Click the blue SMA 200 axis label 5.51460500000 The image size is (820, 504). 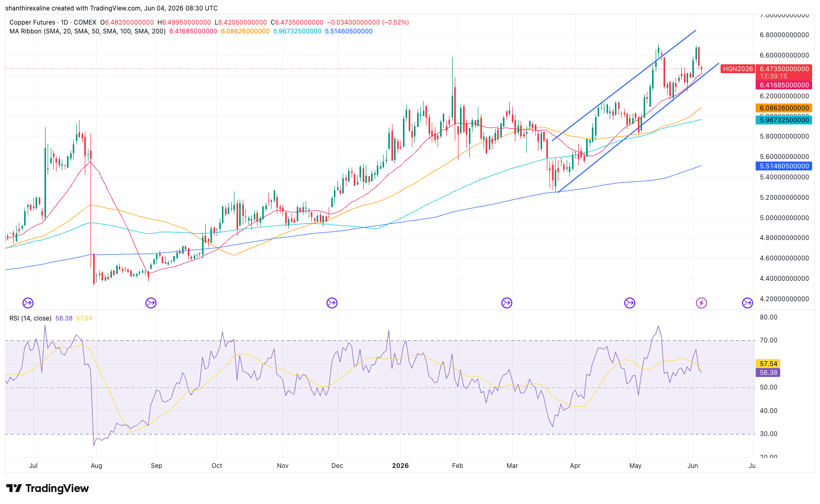pyautogui.click(x=784, y=166)
